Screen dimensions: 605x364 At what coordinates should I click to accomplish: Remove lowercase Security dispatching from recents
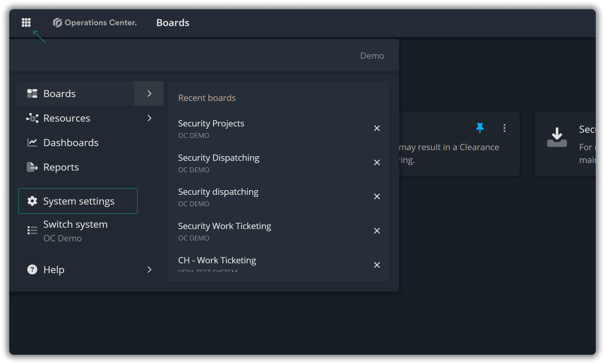click(377, 196)
